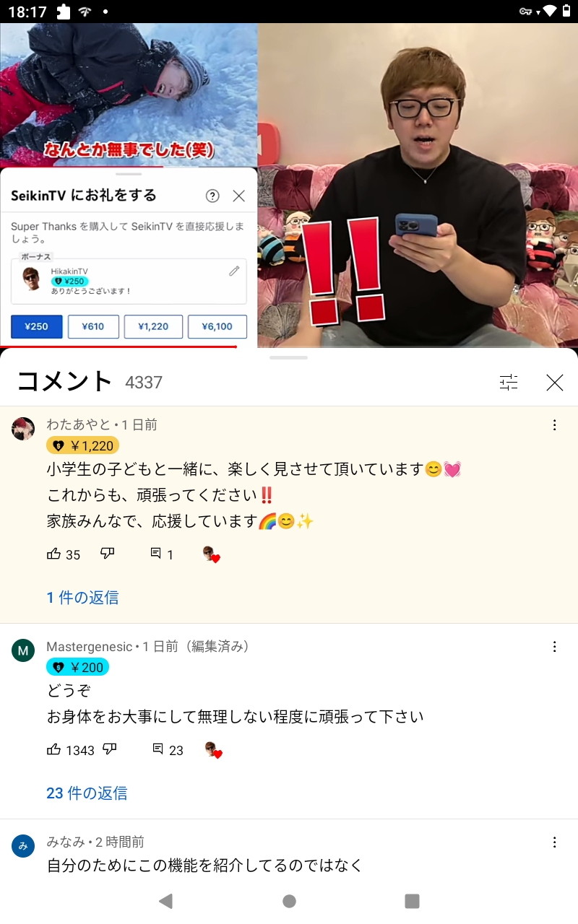Select the ¥610 Super Thanks amount

pos(93,326)
